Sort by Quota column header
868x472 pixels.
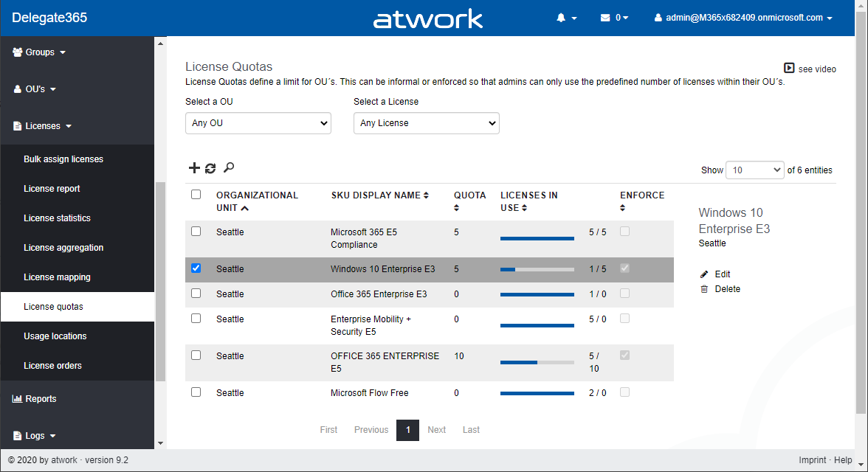(x=469, y=195)
